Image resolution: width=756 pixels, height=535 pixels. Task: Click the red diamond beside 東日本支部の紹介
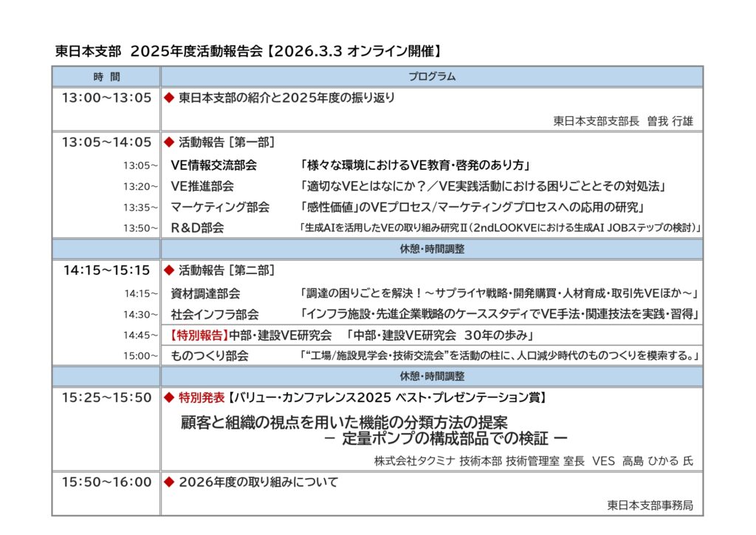(168, 98)
